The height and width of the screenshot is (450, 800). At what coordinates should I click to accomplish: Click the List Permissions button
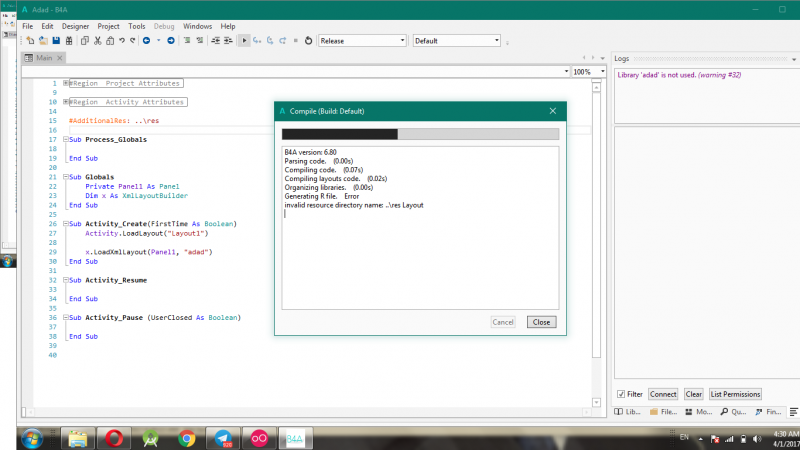[x=735, y=394]
